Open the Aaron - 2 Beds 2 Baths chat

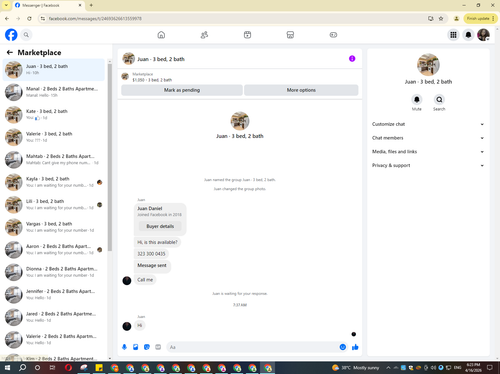tap(54, 249)
